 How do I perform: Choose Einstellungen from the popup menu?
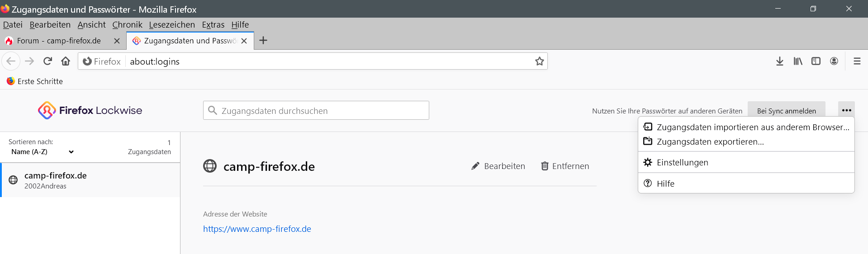coord(682,163)
